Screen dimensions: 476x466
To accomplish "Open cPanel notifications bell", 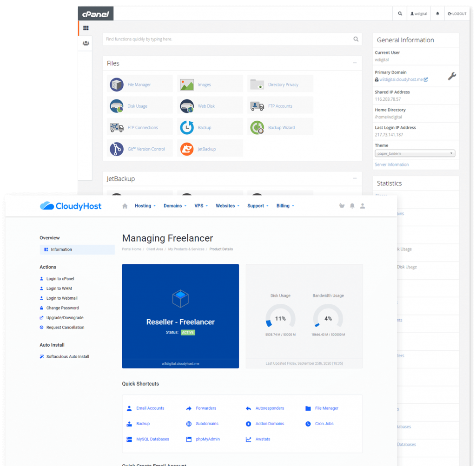I will pyautogui.click(x=437, y=13).
